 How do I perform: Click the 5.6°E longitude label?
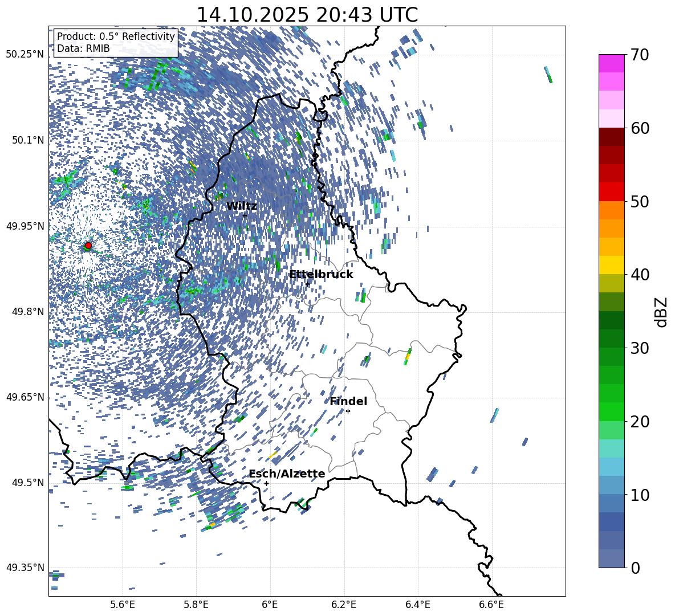pos(123,605)
